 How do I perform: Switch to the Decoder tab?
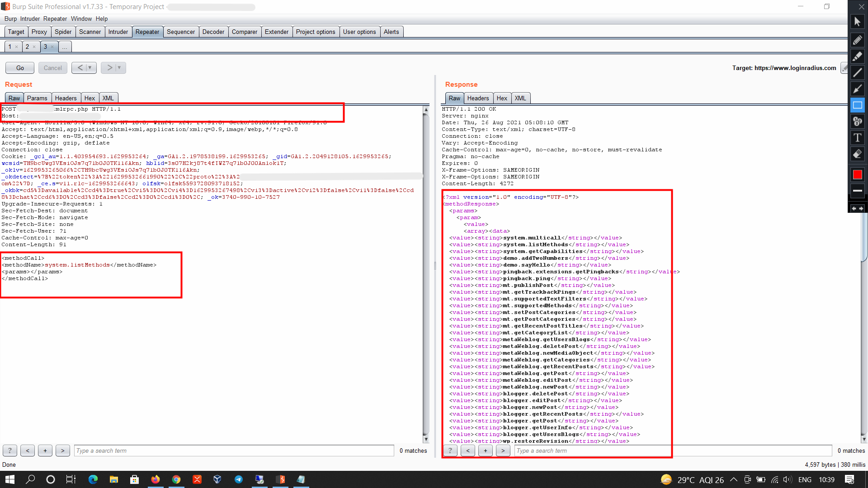pyautogui.click(x=213, y=32)
